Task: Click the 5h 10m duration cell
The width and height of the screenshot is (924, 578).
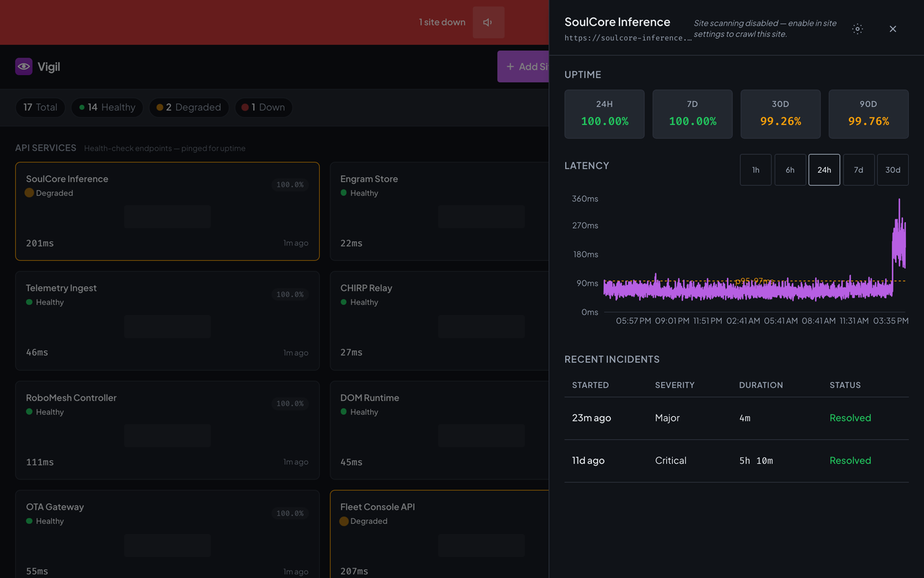Action: (756, 461)
